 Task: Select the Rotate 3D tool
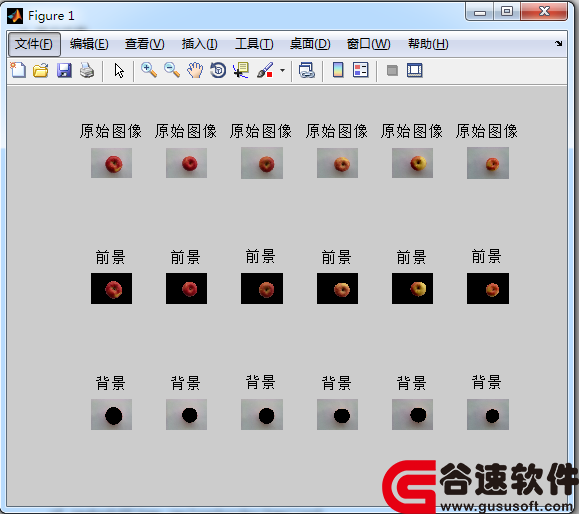coord(218,70)
